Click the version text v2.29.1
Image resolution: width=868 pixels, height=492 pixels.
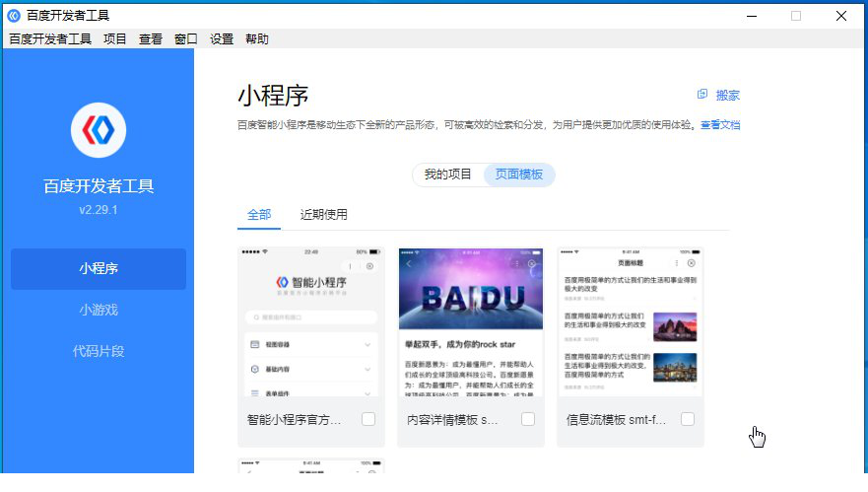pyautogui.click(x=99, y=210)
